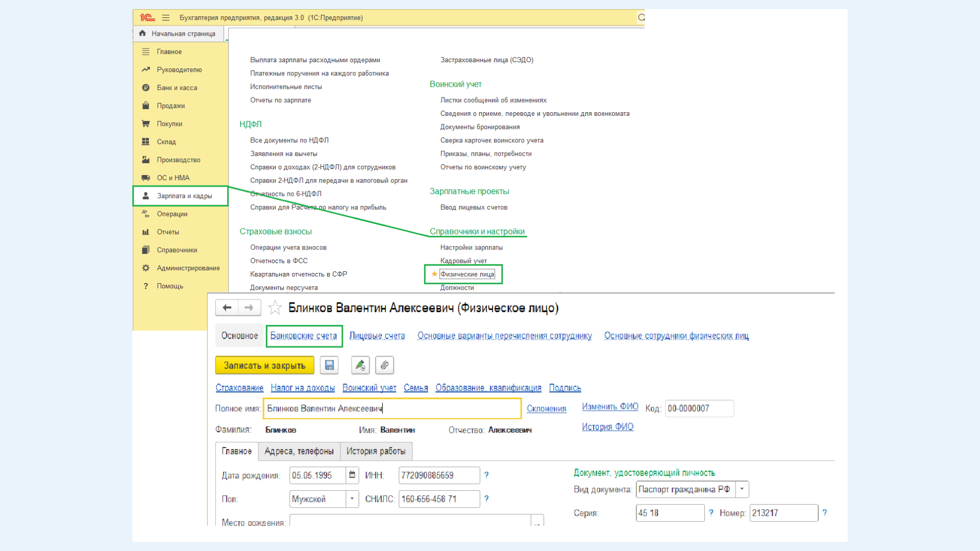Open the Банковские счета tab
The image size is (980, 551).
click(x=304, y=336)
